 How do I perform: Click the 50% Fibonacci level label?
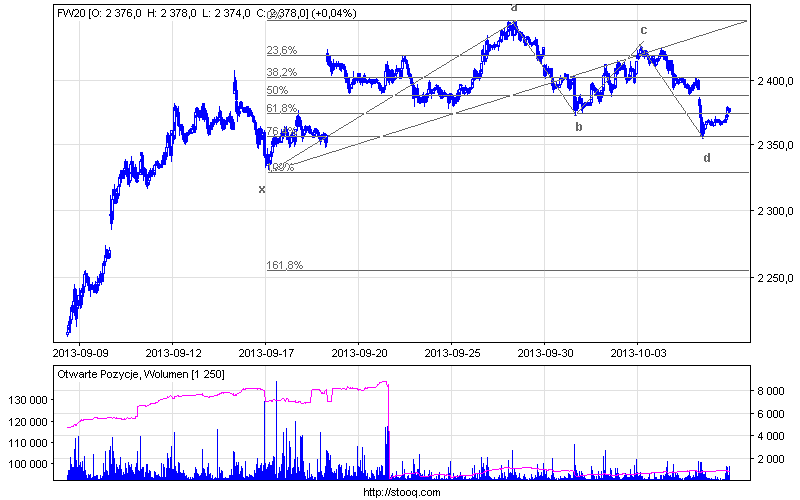(277, 90)
